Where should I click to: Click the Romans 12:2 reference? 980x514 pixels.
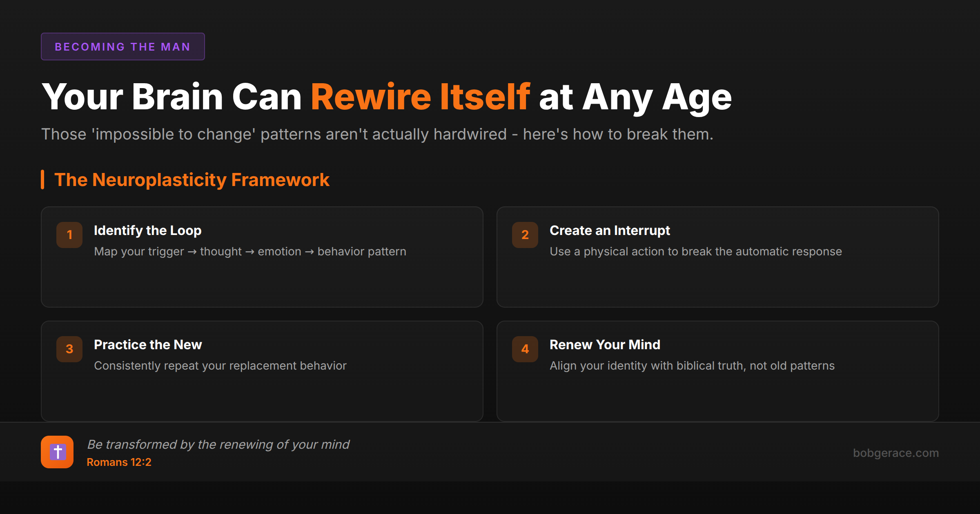(x=119, y=462)
